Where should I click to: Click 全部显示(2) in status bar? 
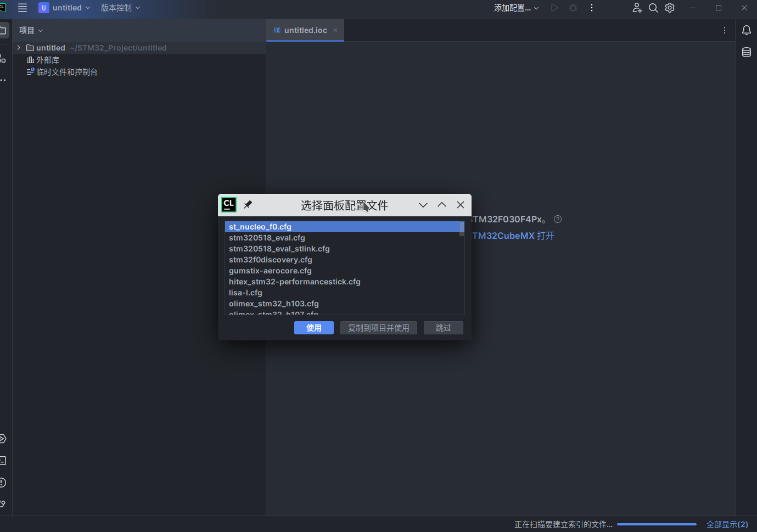pos(727,524)
